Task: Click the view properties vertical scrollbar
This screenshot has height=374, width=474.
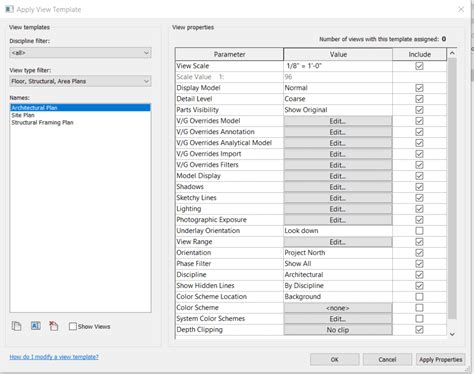Action: 452,188
